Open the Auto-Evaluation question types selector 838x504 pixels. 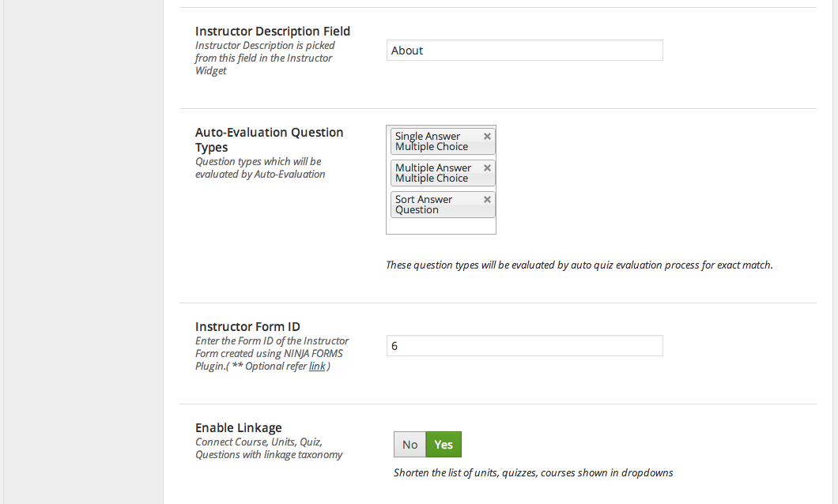click(441, 226)
